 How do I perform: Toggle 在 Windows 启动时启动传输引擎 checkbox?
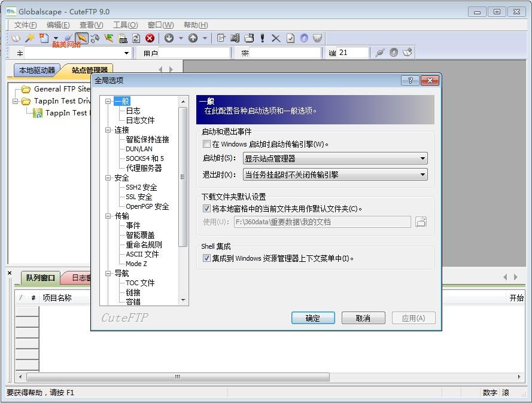206,144
